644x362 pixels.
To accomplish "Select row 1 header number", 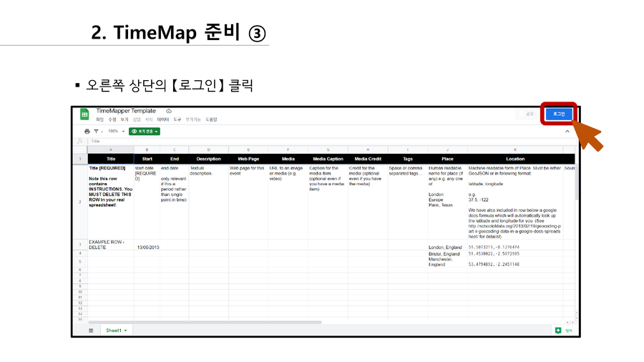I will pyautogui.click(x=80, y=159).
